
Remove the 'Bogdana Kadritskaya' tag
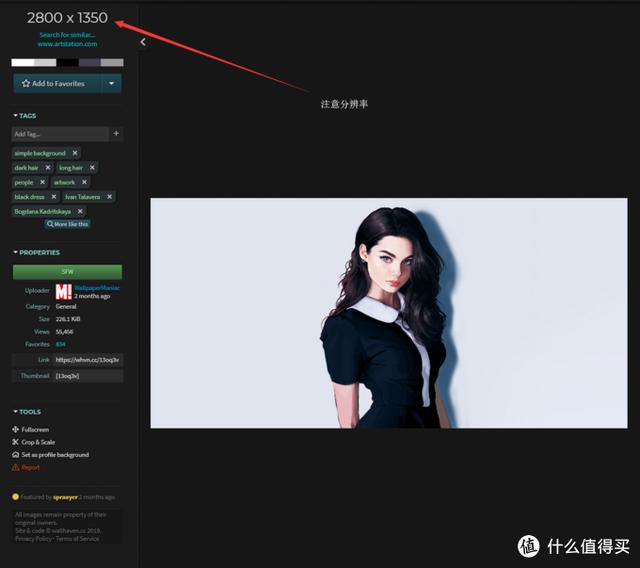pos(80,211)
